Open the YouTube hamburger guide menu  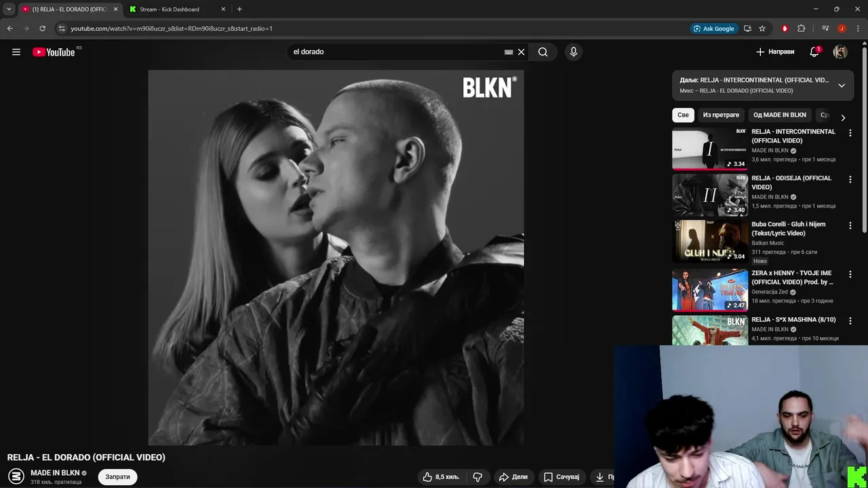point(16,52)
